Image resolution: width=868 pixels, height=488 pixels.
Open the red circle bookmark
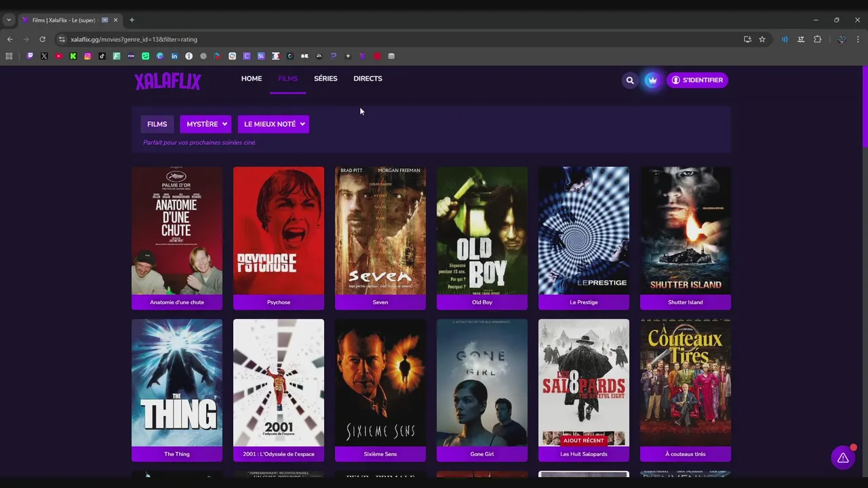(377, 56)
